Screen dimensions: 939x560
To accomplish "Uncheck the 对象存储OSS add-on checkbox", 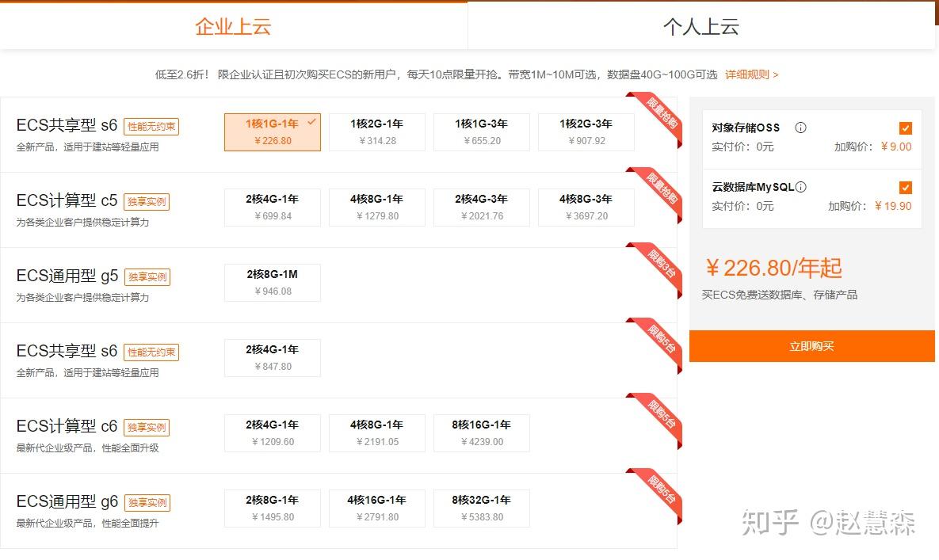I will pyautogui.click(x=906, y=128).
